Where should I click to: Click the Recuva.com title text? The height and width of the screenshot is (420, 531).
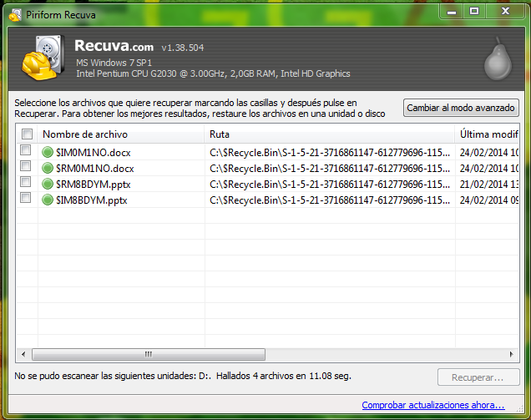pyautogui.click(x=114, y=46)
